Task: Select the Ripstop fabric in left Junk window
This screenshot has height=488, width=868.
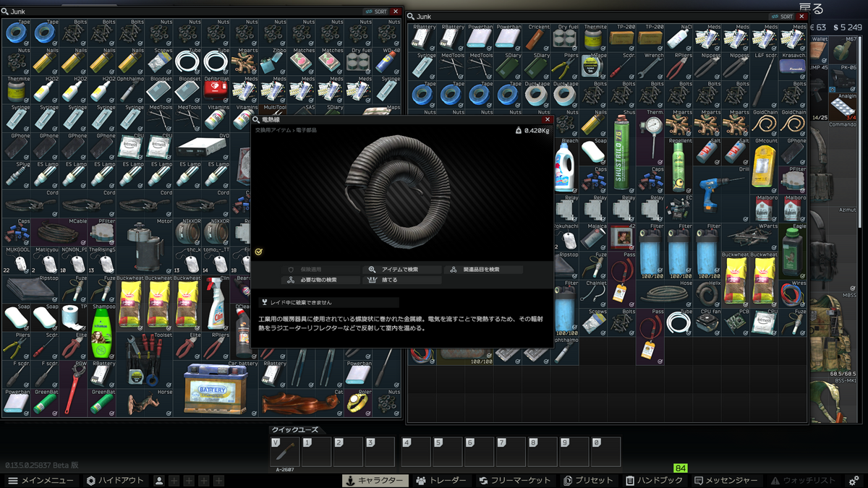Action: (x=30, y=289)
